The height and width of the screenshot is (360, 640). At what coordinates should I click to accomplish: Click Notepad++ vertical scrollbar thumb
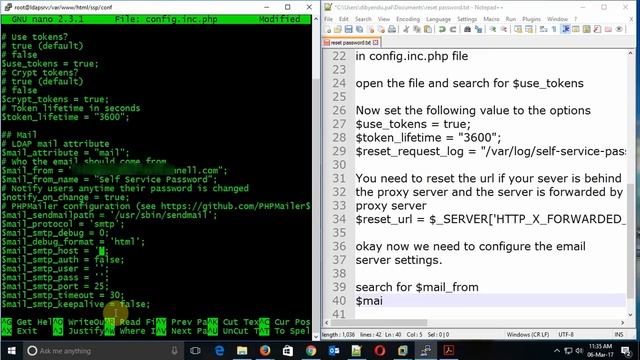pyautogui.click(x=631, y=241)
